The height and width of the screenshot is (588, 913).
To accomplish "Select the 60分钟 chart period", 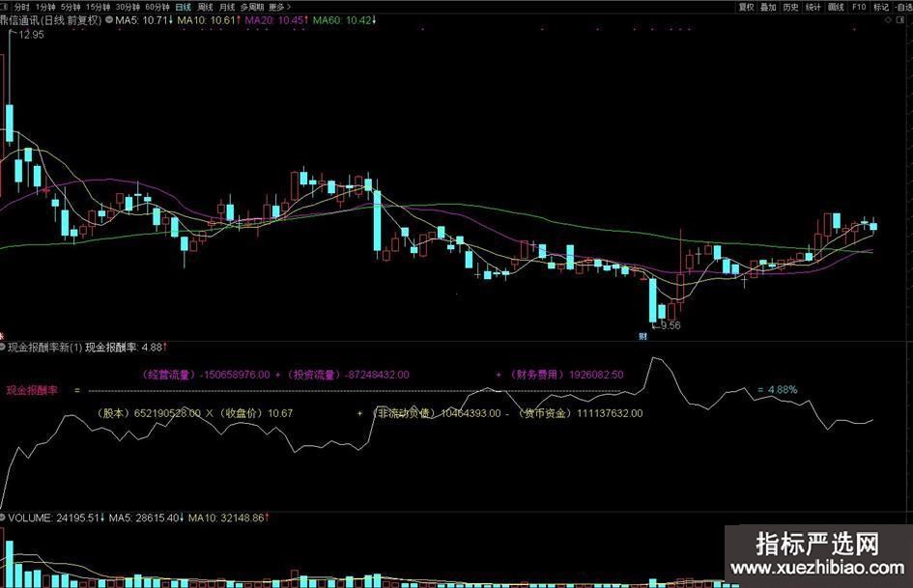I will pyautogui.click(x=157, y=7).
